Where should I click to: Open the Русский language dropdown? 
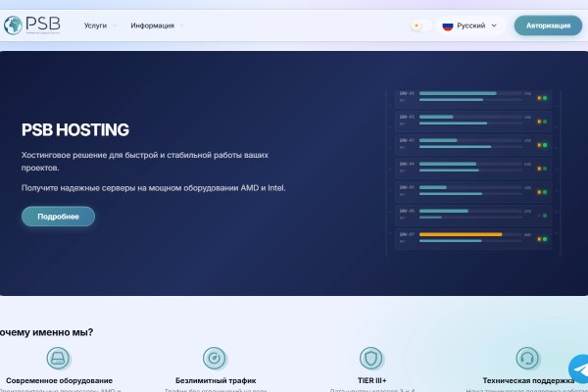click(470, 25)
